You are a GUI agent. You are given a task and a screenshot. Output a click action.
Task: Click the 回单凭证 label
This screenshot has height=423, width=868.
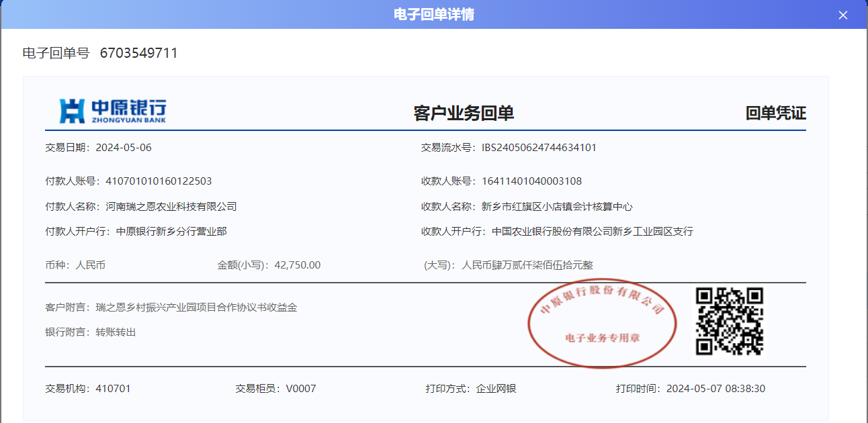[775, 113]
